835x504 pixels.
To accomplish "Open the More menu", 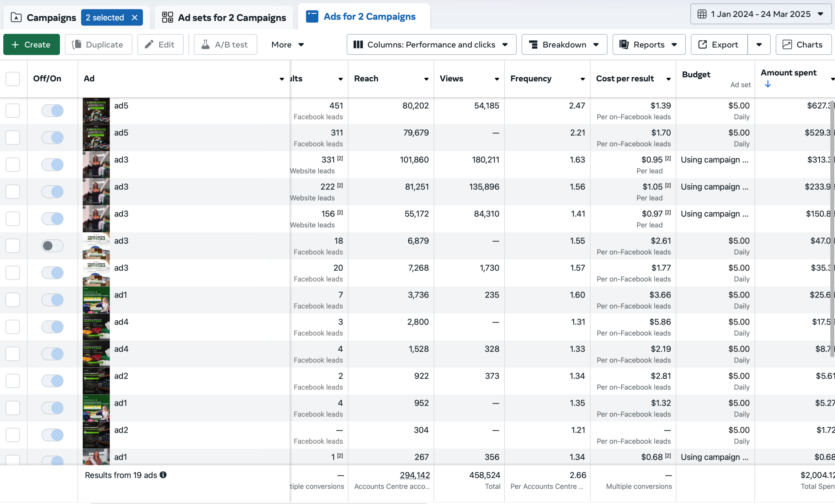I will [287, 44].
